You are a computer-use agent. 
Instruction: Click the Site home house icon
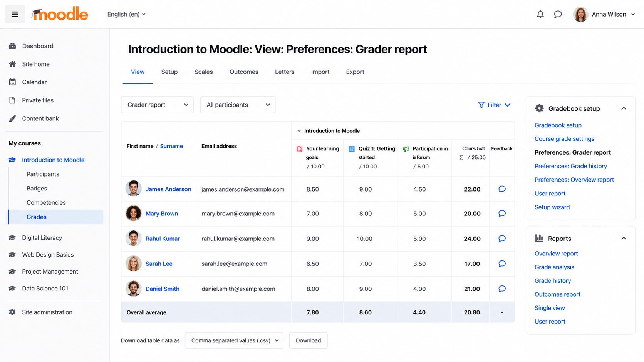tap(12, 64)
